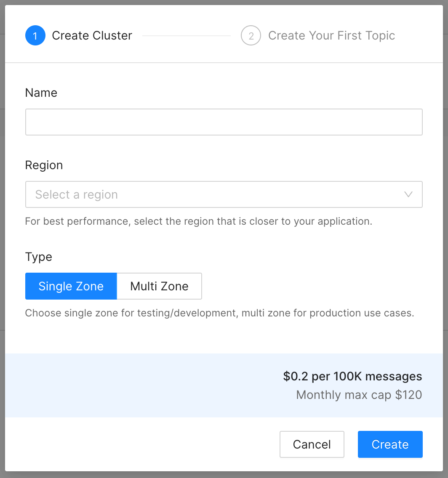Click empty area of blue pricing banner
Viewport: 448px width, 478px height.
126,385
